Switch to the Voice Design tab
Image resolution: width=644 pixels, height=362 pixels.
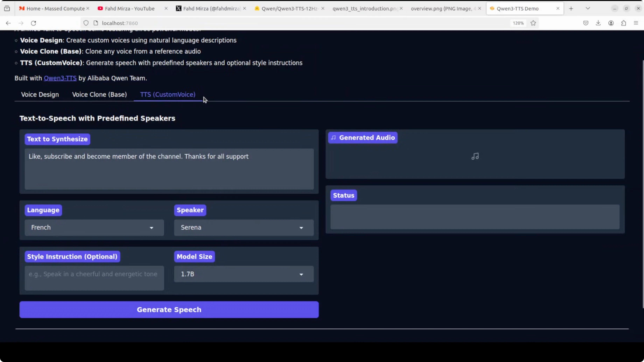click(x=40, y=94)
